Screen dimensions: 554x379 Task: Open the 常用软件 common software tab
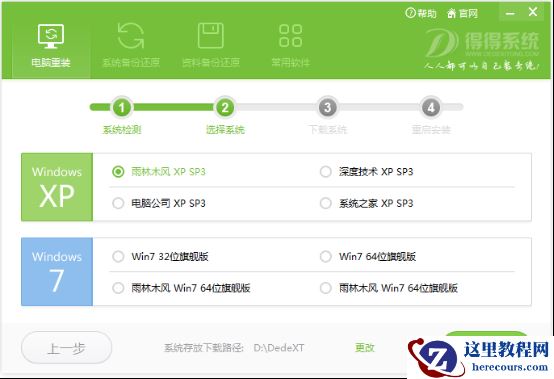coord(290,45)
